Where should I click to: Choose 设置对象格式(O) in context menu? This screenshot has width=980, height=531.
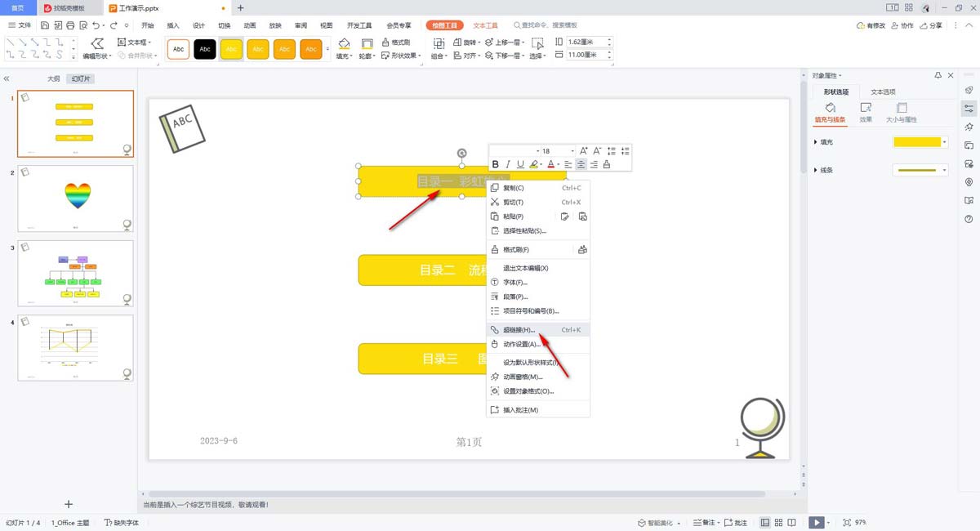[538, 390]
